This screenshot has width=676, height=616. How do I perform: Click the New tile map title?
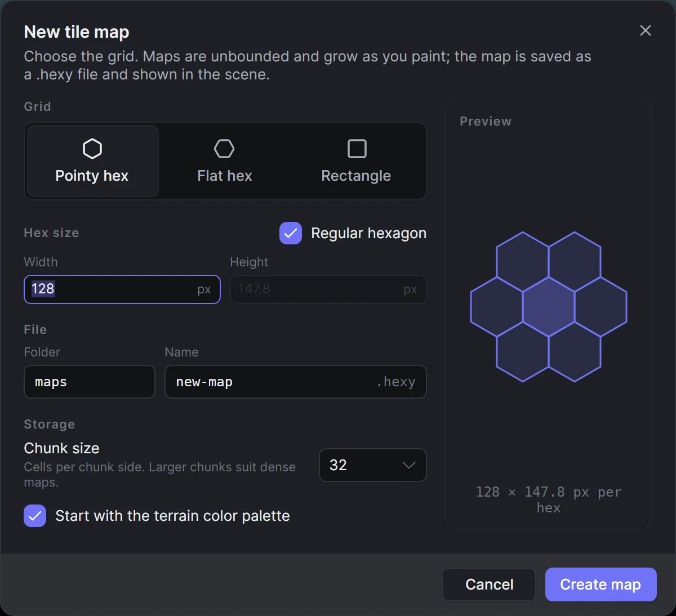coord(77,32)
